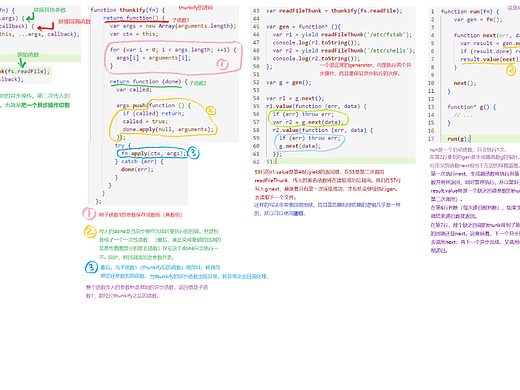The height and width of the screenshot is (390, 520).
Task: Click the 'var called;' declaration
Action: pyautogui.click(x=134, y=90)
